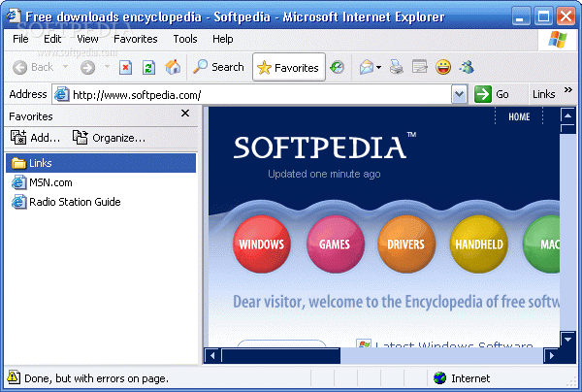Open the Back history dropdown arrow

click(66, 67)
